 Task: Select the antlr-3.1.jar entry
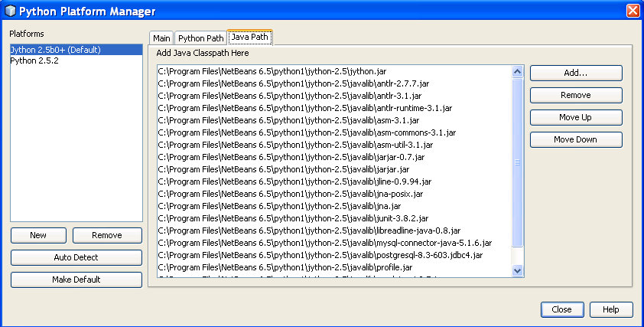(334, 96)
